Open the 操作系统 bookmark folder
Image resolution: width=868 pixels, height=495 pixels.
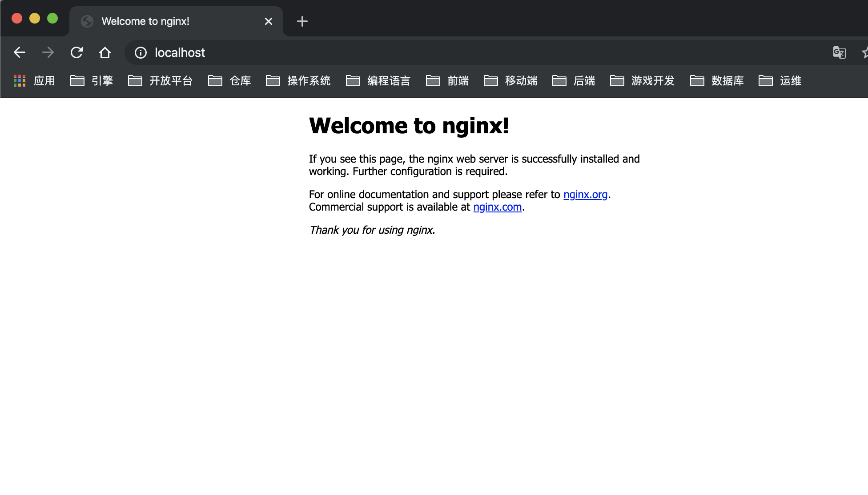click(x=298, y=80)
